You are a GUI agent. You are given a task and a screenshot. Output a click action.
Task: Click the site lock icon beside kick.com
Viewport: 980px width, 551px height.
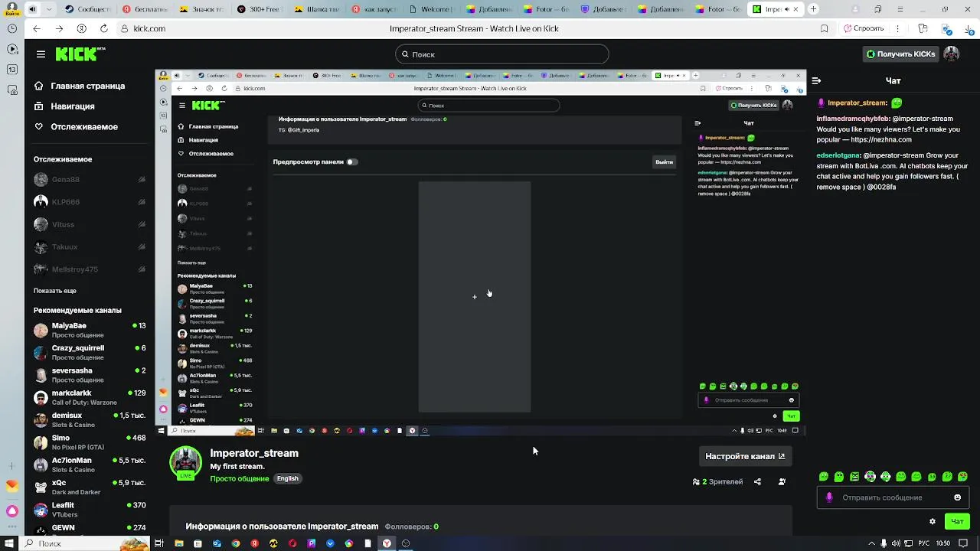[x=124, y=28]
